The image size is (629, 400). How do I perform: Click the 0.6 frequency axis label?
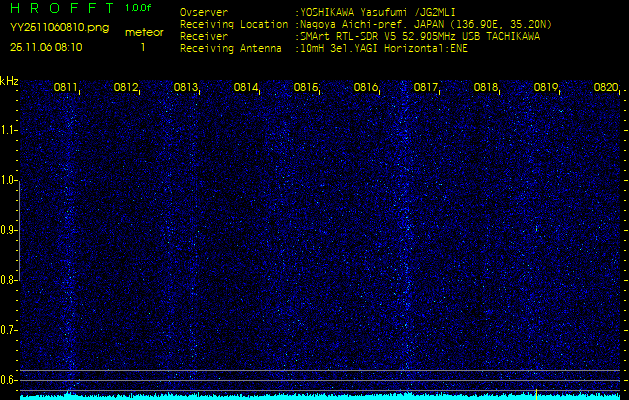[x=7, y=380]
